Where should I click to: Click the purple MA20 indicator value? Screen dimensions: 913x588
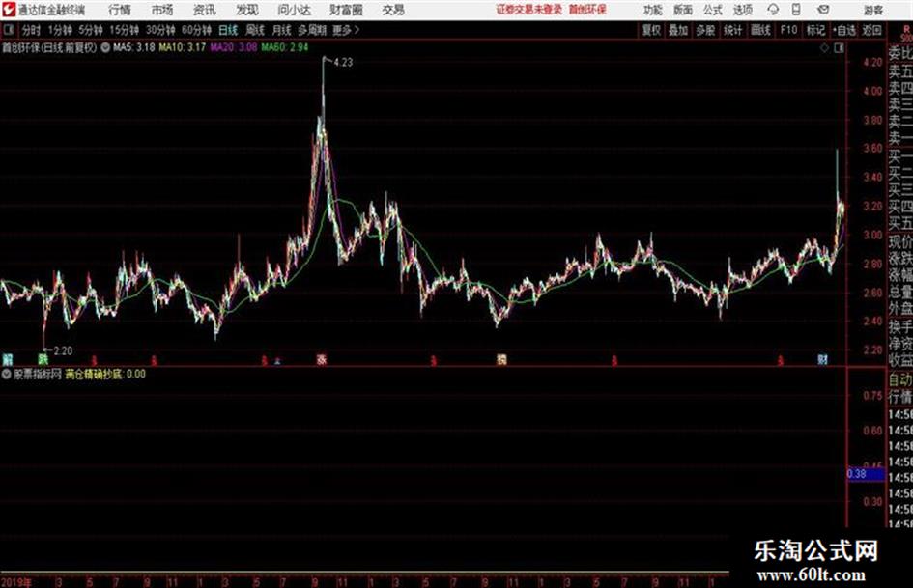234,47
